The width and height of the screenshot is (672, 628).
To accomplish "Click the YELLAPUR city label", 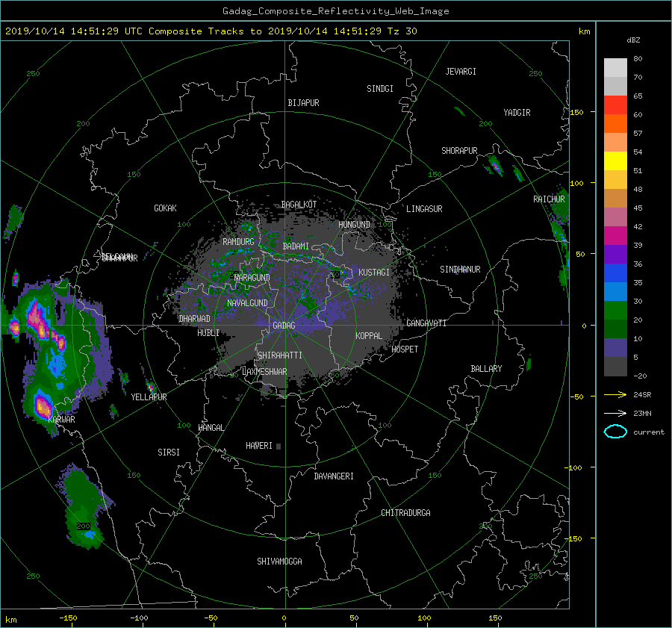I will point(149,397).
